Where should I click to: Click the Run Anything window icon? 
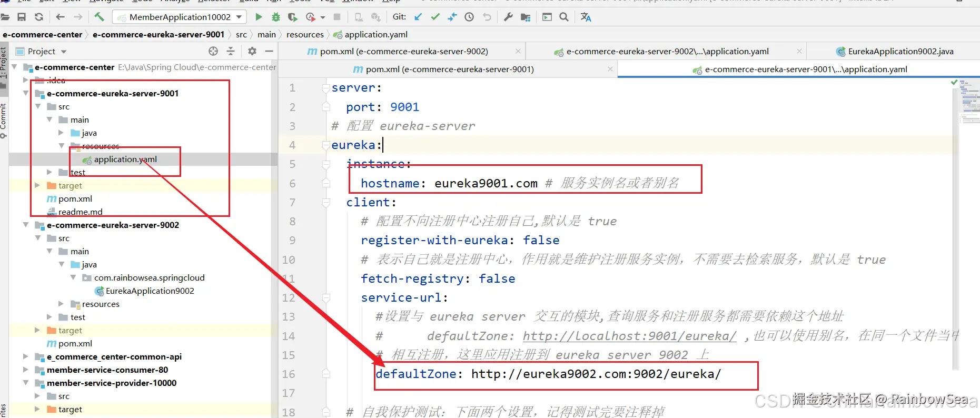click(547, 17)
